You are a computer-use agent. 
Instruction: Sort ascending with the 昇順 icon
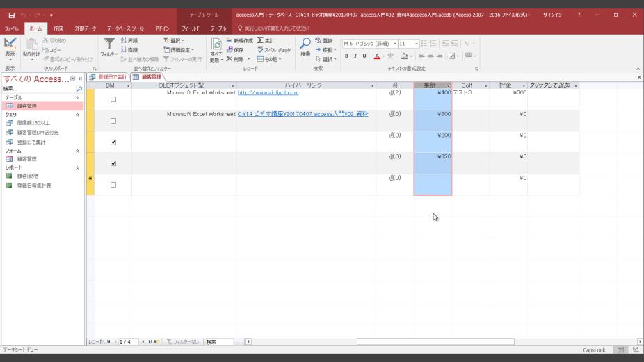[x=129, y=40]
